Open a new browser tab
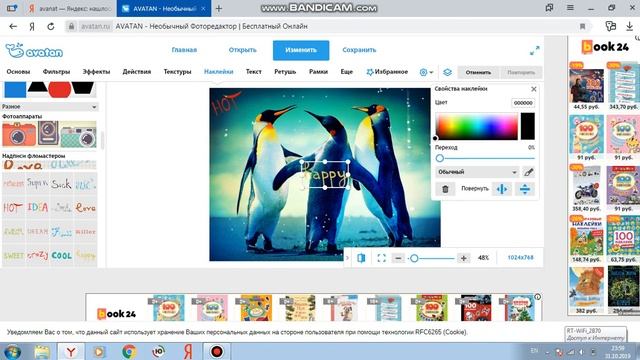 click(x=219, y=8)
